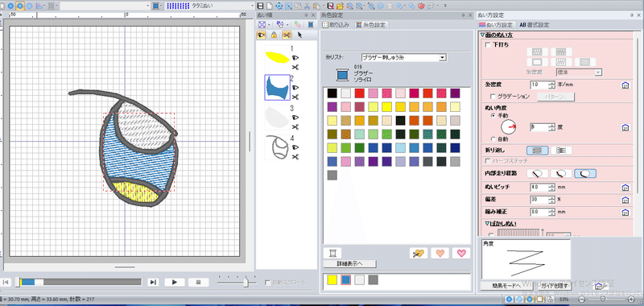Image resolution: width=644 pixels, height=306 pixels.
Task: Collapse the ぼかしぬい section
Action: pyautogui.click(x=487, y=224)
